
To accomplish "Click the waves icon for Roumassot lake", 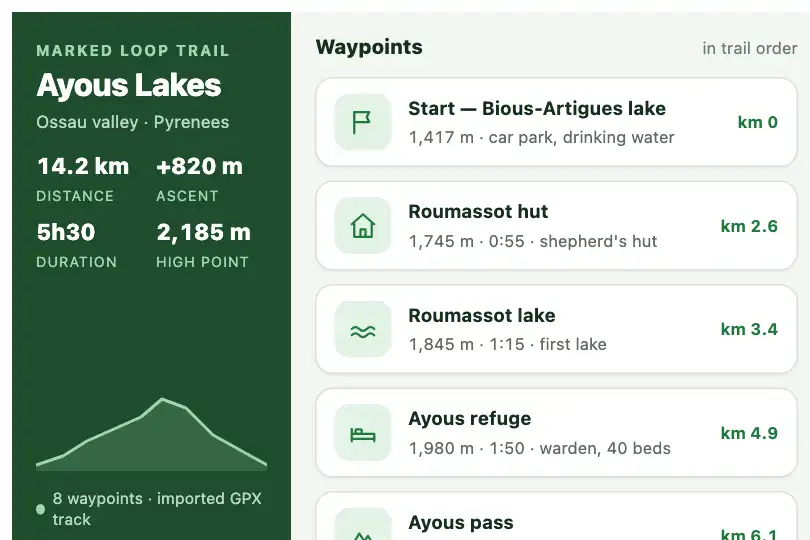I will pos(363,330).
